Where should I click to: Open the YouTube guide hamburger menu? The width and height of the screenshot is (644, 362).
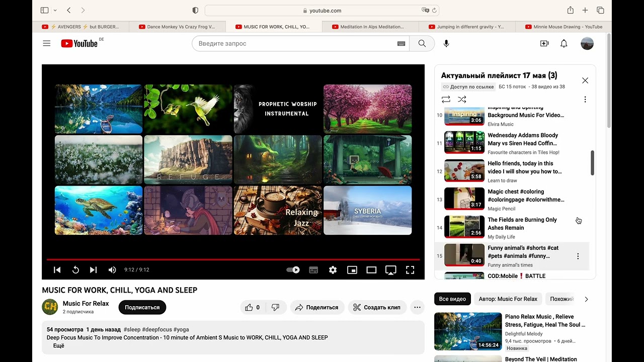pos(47,44)
